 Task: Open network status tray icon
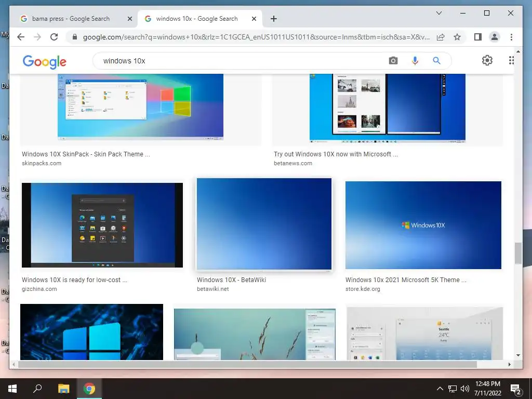(x=453, y=389)
